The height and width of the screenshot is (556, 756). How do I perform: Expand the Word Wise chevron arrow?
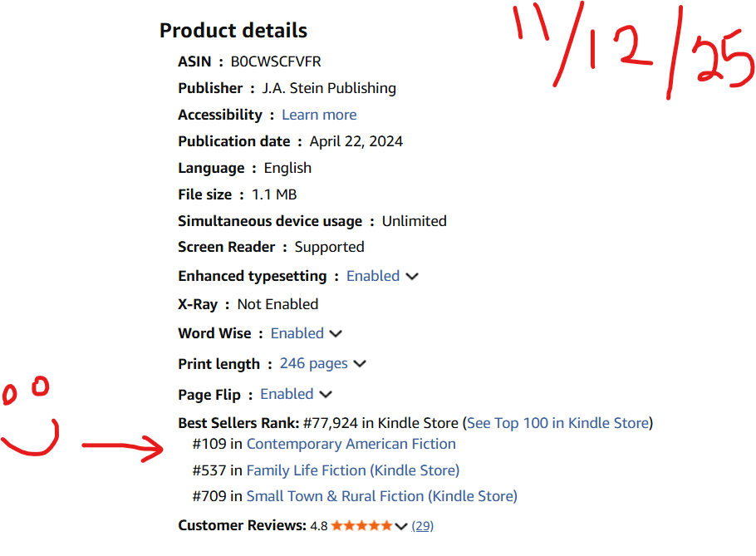(336, 334)
